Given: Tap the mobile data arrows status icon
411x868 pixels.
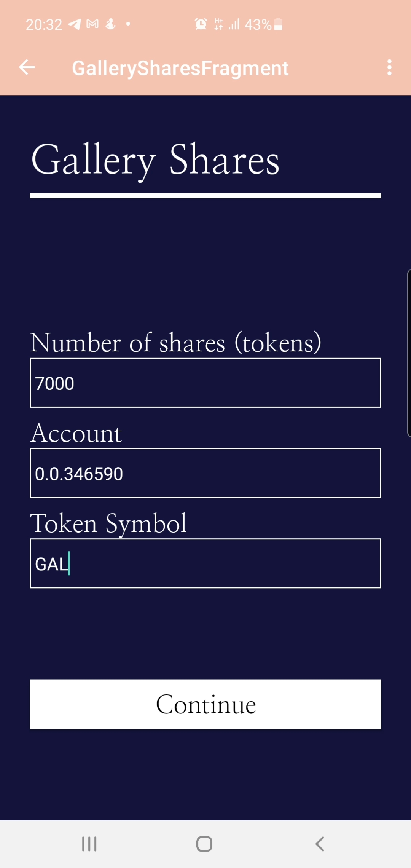Looking at the screenshot, I should click(218, 24).
